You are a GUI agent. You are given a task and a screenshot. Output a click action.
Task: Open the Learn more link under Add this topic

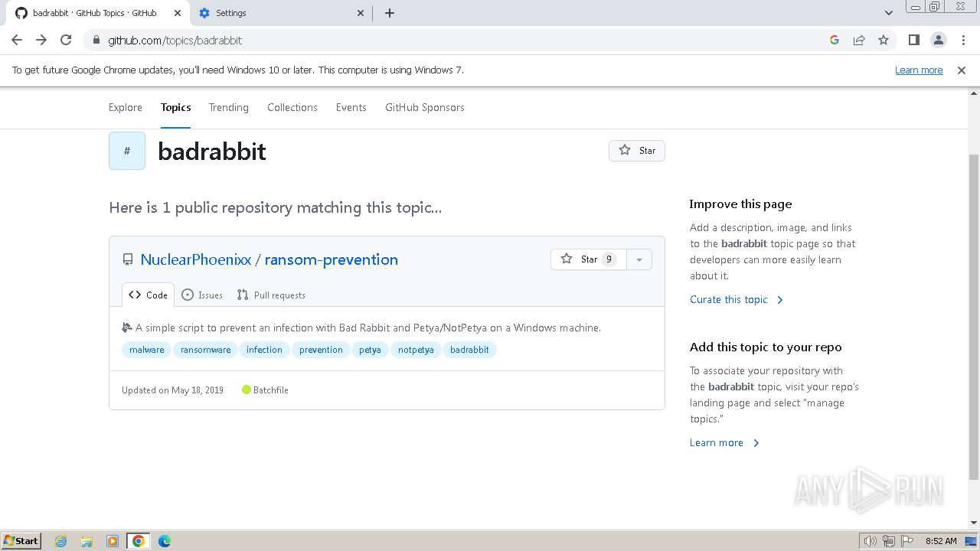[724, 442]
